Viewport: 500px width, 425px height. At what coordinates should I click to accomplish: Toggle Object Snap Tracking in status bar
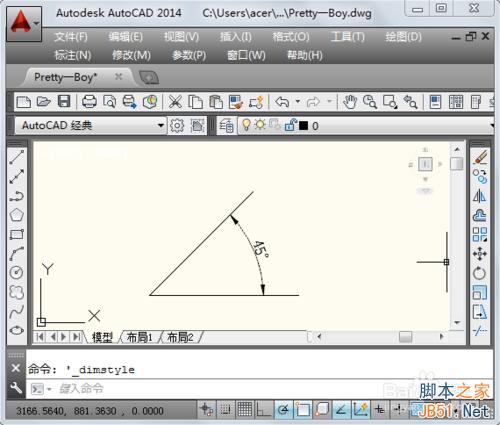(341, 409)
